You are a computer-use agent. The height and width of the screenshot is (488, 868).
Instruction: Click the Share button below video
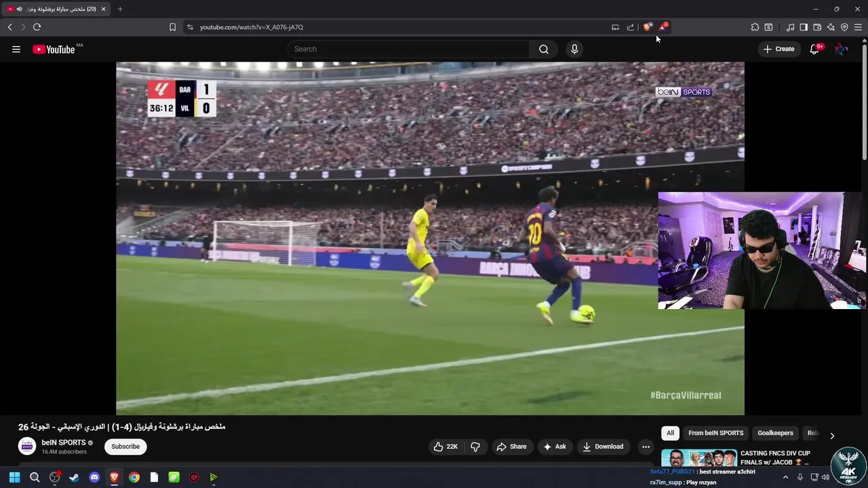pyautogui.click(x=511, y=447)
